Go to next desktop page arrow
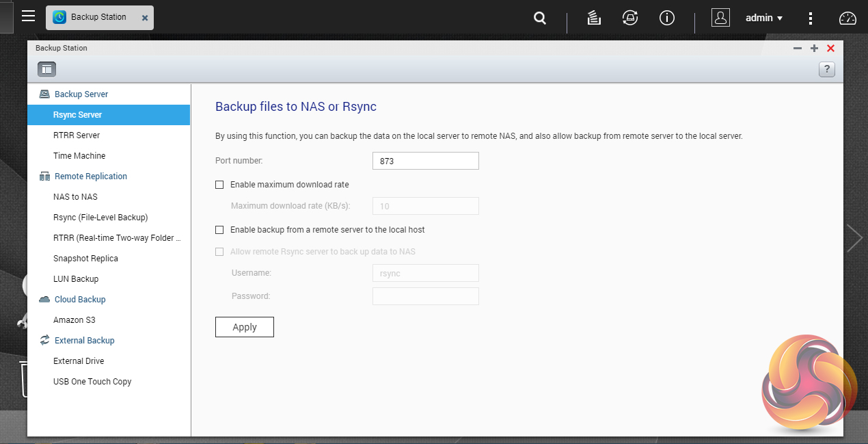The height and width of the screenshot is (444, 868). (x=854, y=238)
